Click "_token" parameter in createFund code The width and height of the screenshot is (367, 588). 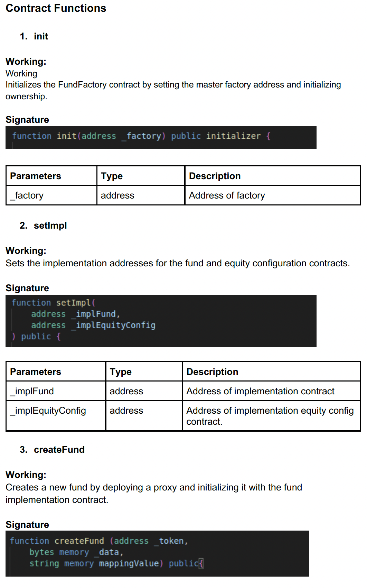[x=171, y=541]
